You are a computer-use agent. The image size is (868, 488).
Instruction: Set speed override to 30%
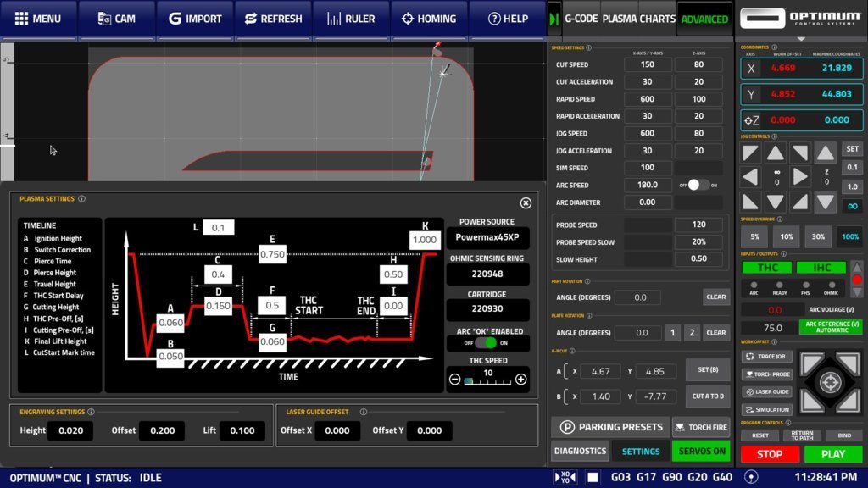818,237
